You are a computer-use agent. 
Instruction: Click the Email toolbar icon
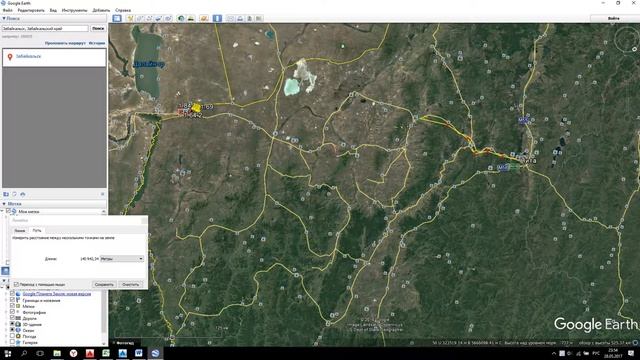pos(231,18)
